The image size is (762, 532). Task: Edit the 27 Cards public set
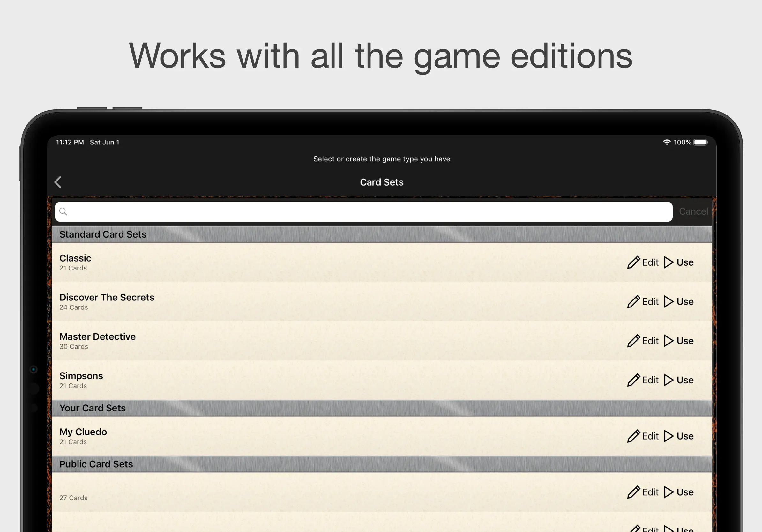pos(643,492)
